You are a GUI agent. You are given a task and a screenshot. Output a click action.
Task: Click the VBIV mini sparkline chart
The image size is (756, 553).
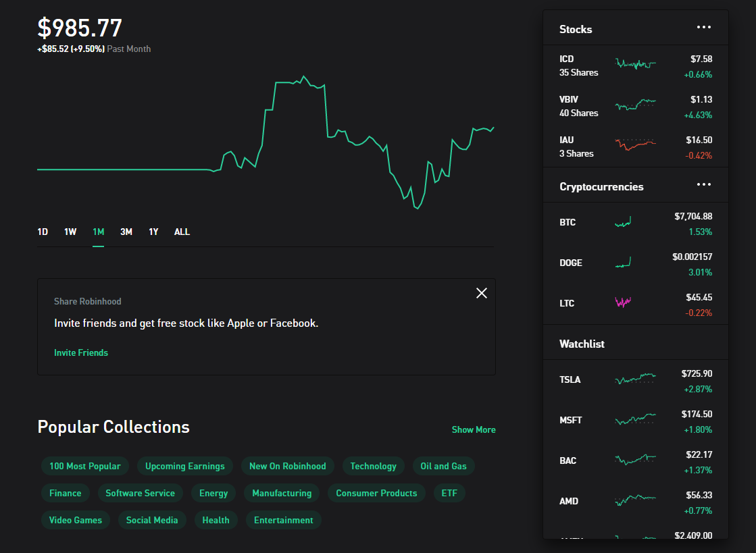coord(636,104)
